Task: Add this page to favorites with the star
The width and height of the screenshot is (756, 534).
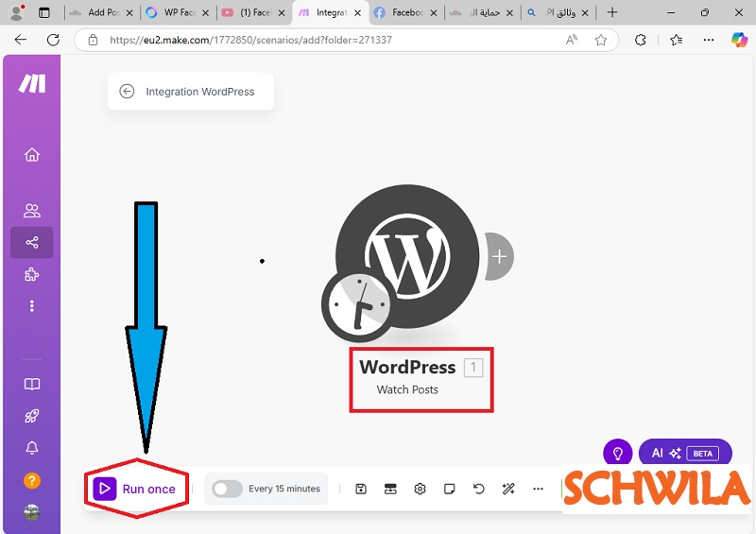Action: pos(601,40)
